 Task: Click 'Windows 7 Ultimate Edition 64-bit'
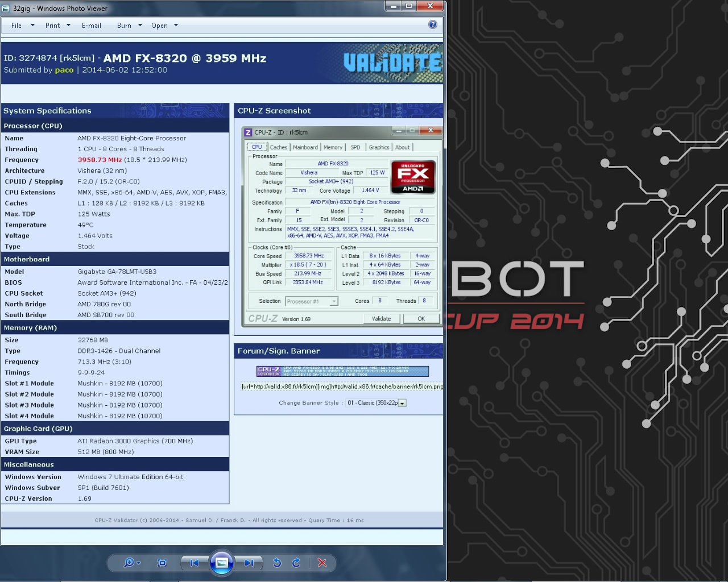click(130, 477)
